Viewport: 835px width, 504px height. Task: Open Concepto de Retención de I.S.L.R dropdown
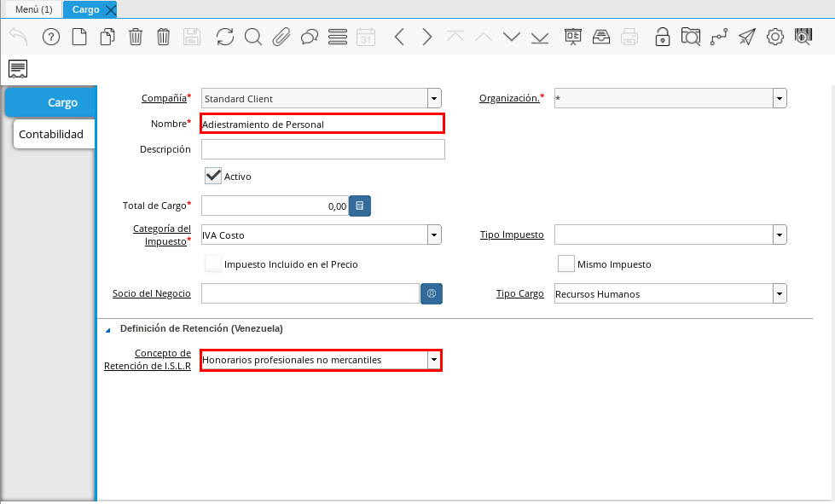pyautogui.click(x=434, y=360)
